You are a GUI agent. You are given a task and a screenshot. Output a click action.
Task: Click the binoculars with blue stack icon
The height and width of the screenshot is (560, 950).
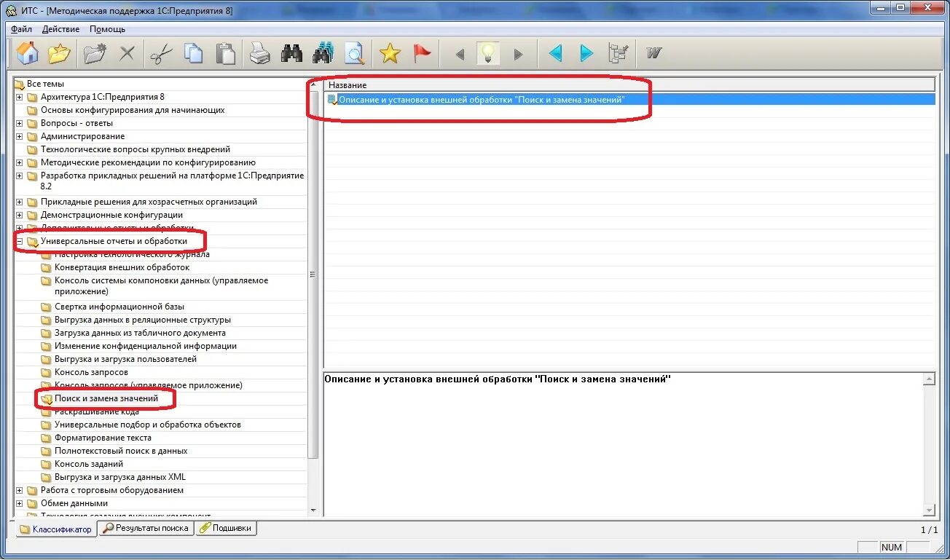(323, 53)
